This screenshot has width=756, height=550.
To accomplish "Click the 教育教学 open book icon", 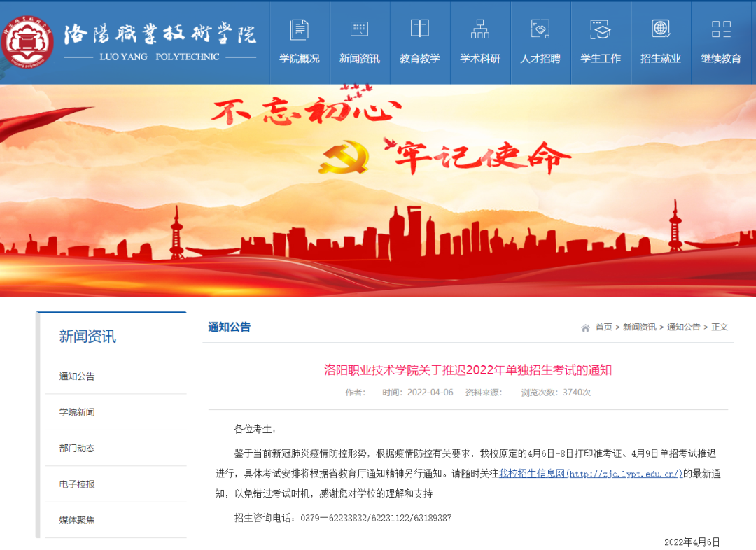I will click(420, 29).
